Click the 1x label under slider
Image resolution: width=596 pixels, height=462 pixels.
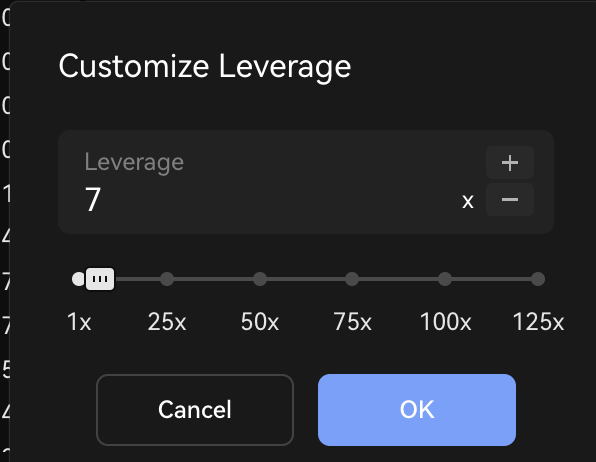pyautogui.click(x=79, y=322)
